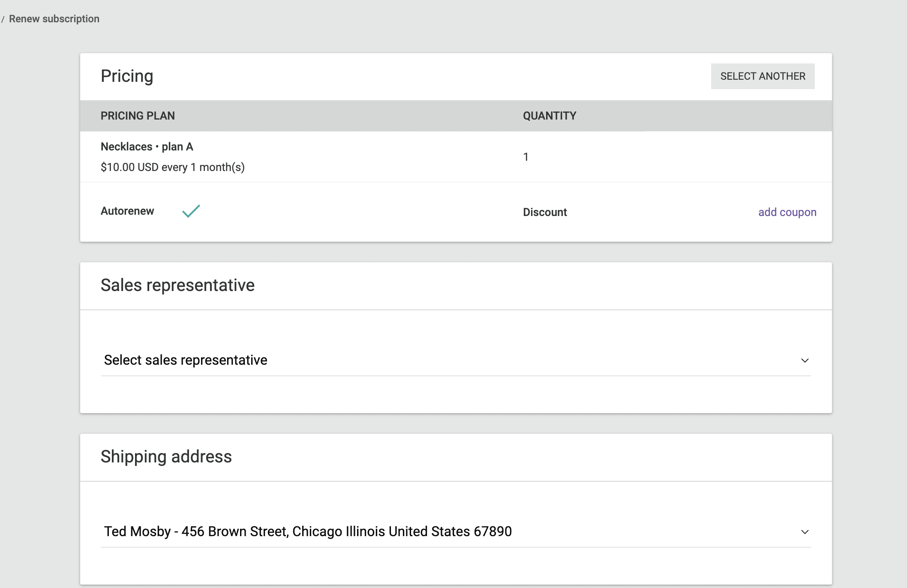907x588 pixels.
Task: Expand the sales representative chevron arrow
Action: (805, 360)
